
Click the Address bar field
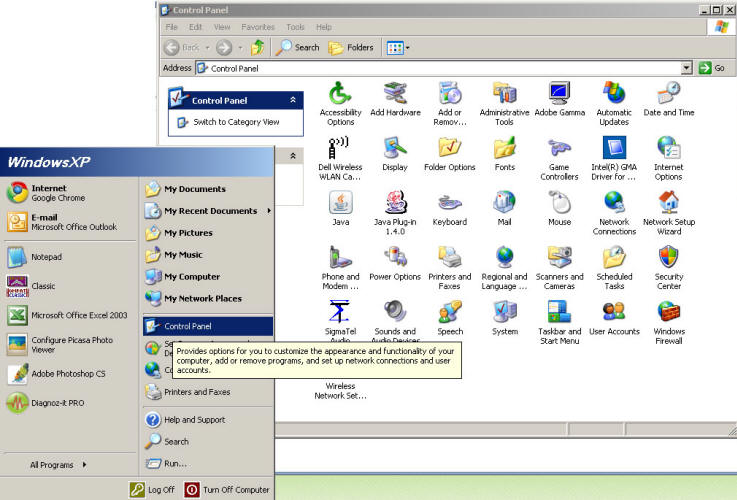point(438,68)
